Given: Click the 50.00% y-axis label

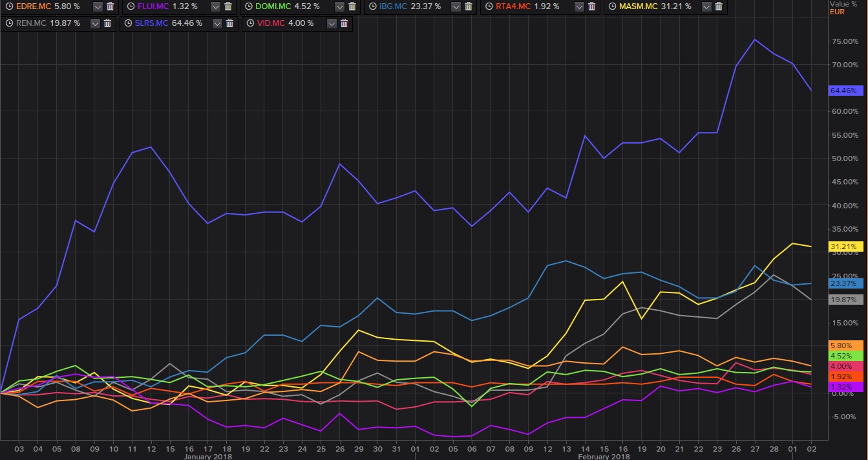Looking at the screenshot, I should coord(845,159).
